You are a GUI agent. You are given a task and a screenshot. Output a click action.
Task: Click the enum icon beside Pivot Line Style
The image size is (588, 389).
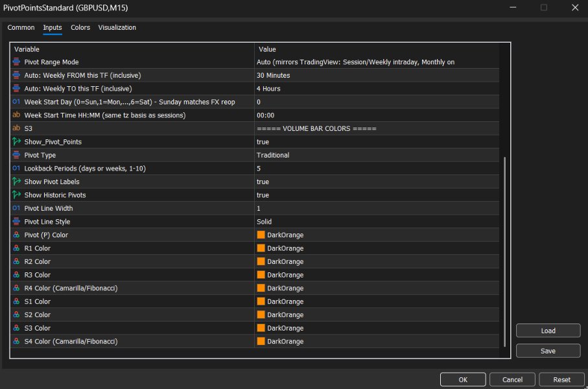16,221
